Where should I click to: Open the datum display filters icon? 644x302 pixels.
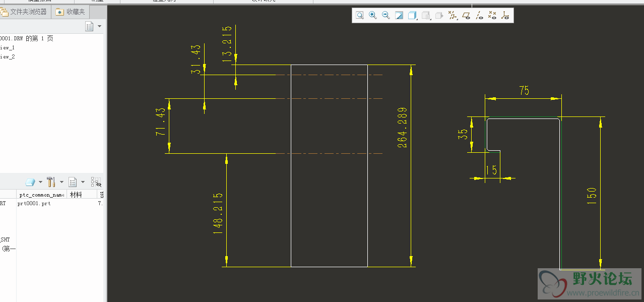(453, 16)
